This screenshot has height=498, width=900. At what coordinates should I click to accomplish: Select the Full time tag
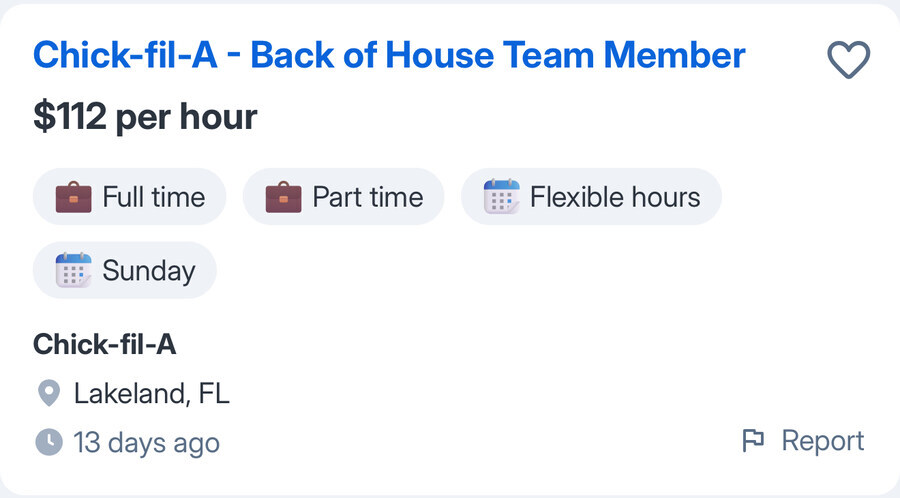[130, 197]
